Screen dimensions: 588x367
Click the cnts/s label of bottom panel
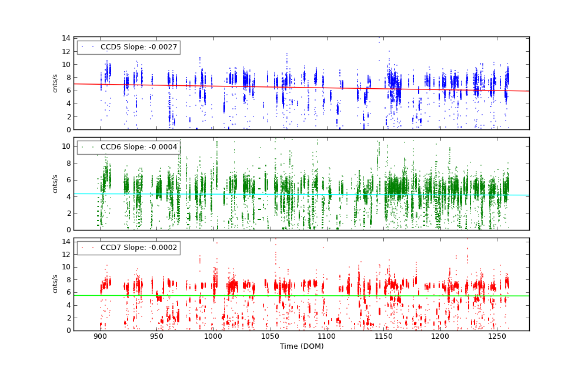pyautogui.click(x=55, y=284)
